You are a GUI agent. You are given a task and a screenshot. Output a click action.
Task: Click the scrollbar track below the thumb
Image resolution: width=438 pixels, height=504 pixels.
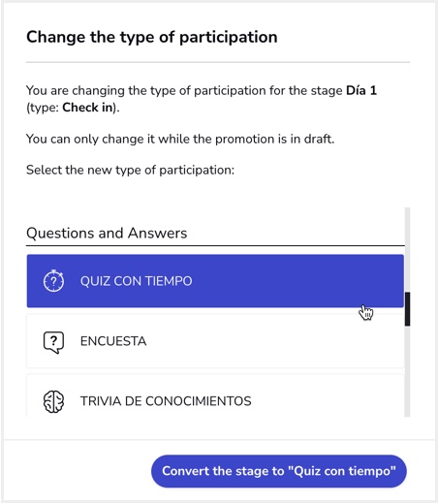(407, 371)
